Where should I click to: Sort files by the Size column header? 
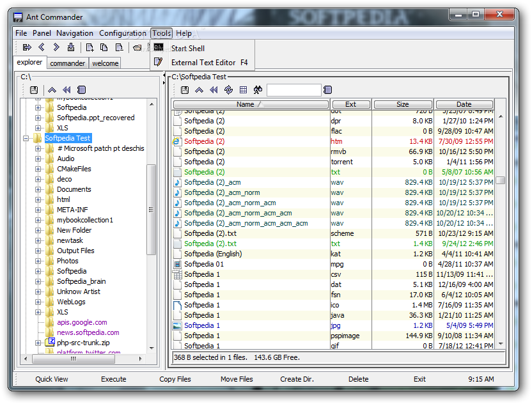coord(402,104)
